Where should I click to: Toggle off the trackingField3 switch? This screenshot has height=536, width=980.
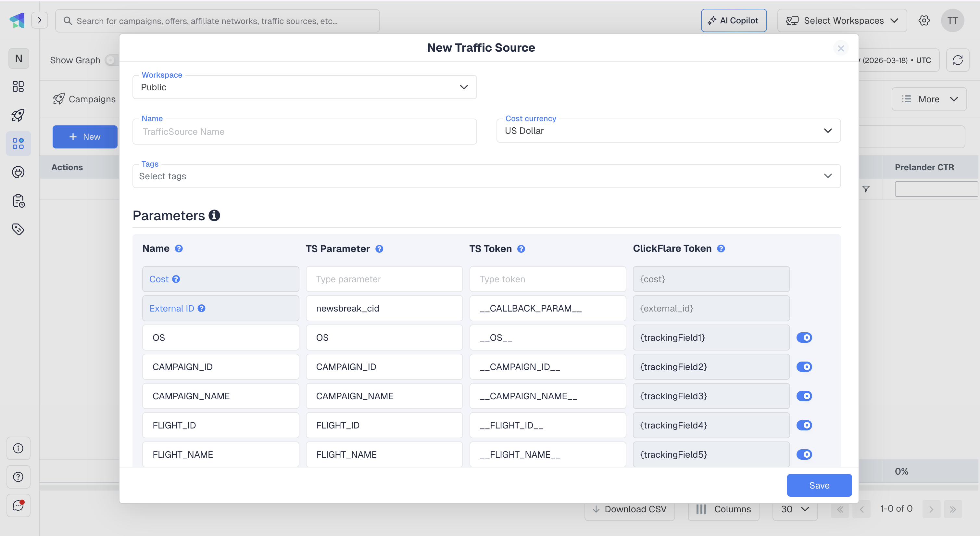[804, 396]
